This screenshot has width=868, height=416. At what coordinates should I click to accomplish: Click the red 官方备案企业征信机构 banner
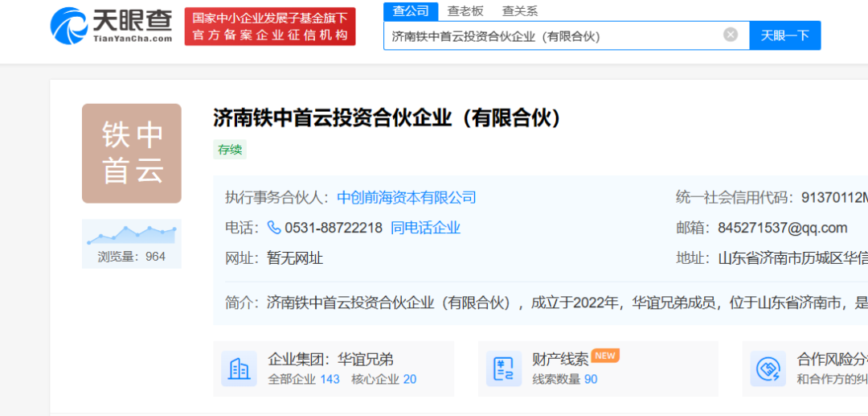click(x=269, y=26)
